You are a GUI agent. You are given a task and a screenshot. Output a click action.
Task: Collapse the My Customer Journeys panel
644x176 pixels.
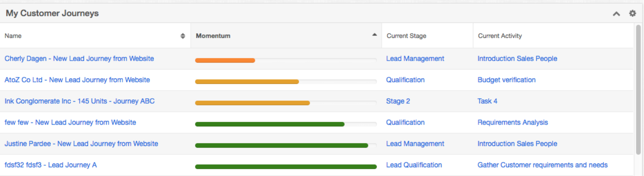(x=616, y=14)
